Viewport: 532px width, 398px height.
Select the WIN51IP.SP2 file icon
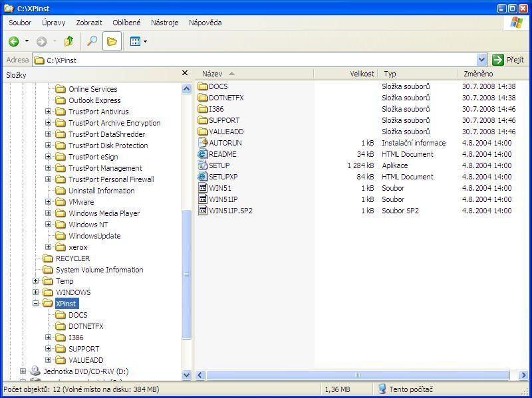pos(203,211)
